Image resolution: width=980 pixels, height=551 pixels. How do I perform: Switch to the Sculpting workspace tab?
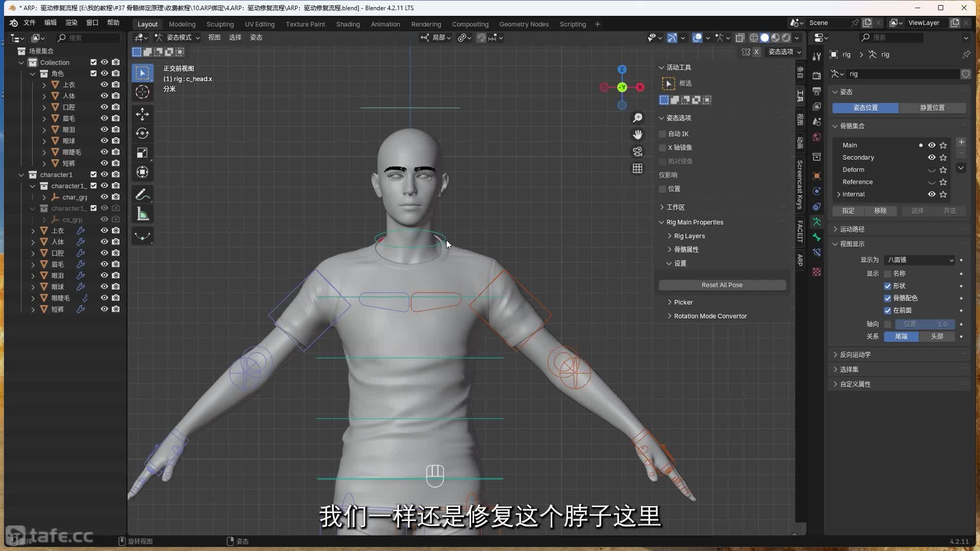[x=220, y=24]
